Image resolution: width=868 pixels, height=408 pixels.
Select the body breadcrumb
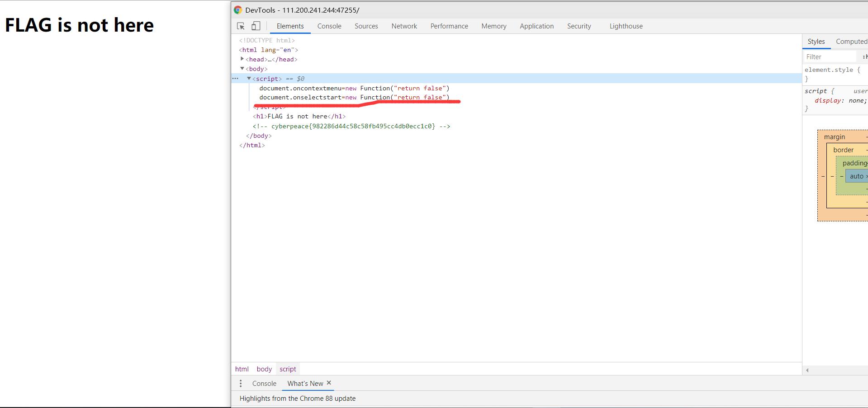(x=264, y=369)
